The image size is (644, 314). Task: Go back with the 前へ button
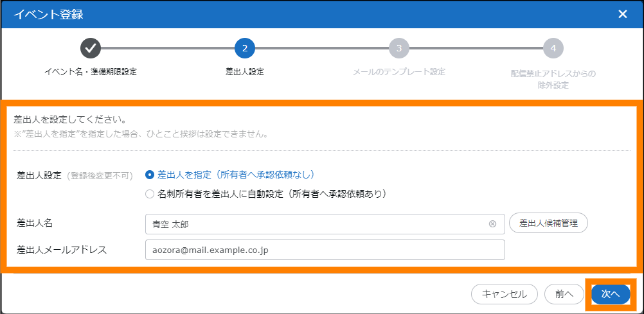pos(564,293)
